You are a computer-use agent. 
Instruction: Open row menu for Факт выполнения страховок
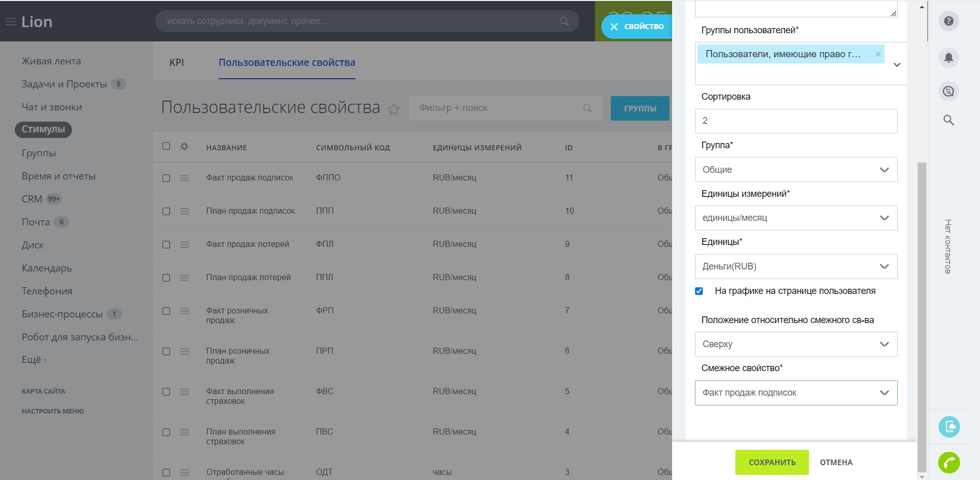(184, 392)
